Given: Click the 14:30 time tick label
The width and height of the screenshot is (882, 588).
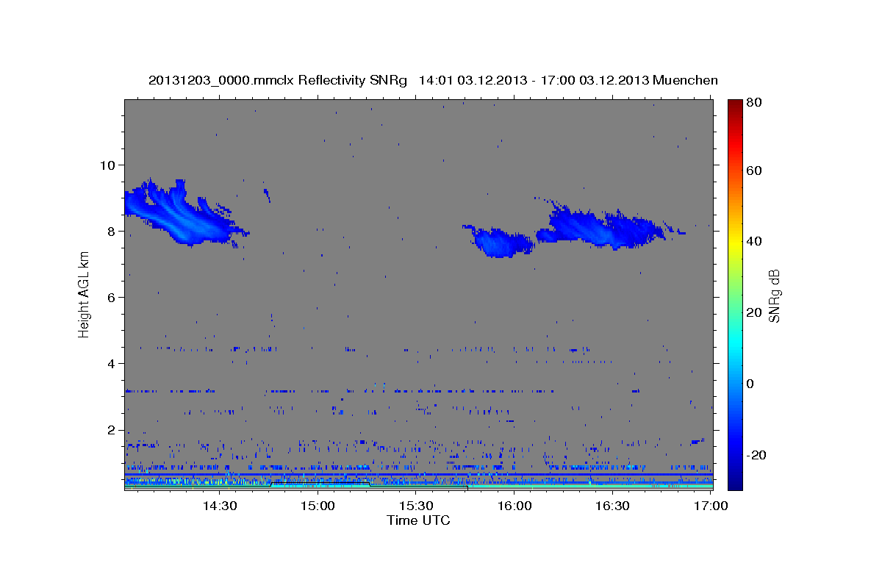Looking at the screenshot, I should tap(220, 506).
